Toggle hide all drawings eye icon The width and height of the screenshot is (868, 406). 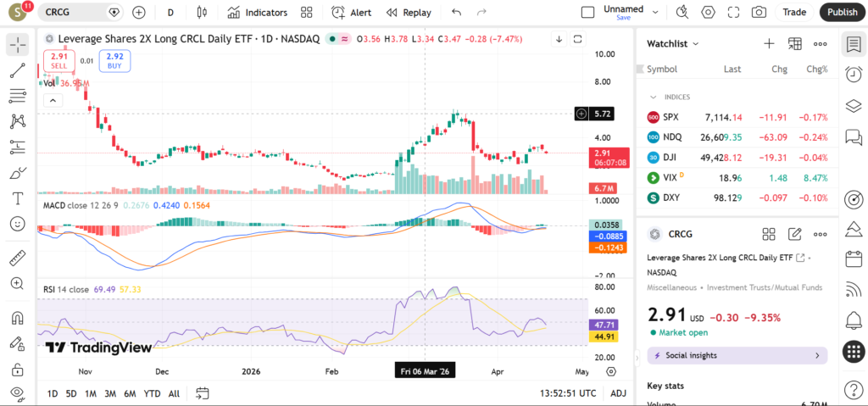pyautogui.click(x=18, y=393)
